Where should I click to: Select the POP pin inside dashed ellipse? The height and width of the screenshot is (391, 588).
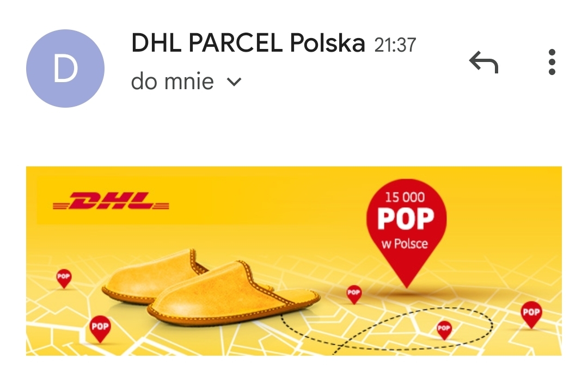(x=444, y=330)
